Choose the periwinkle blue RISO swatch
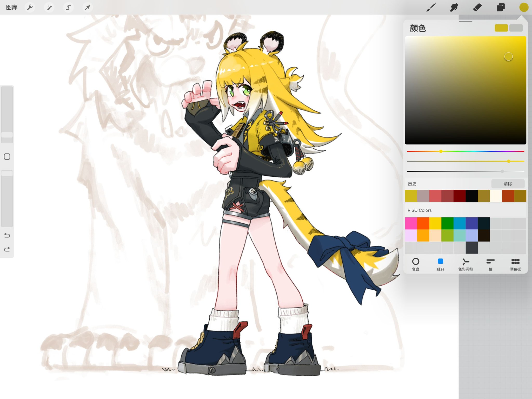 [472, 235]
